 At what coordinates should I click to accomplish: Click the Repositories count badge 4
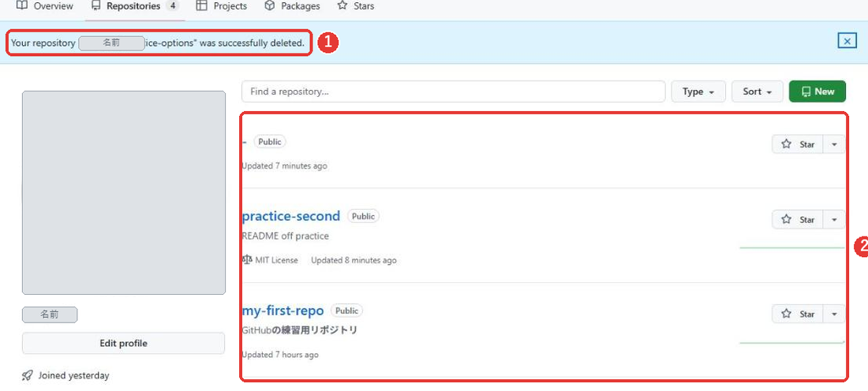172,6
